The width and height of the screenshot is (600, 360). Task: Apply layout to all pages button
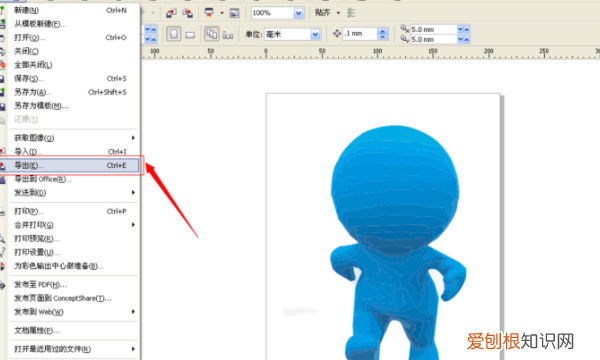212,34
